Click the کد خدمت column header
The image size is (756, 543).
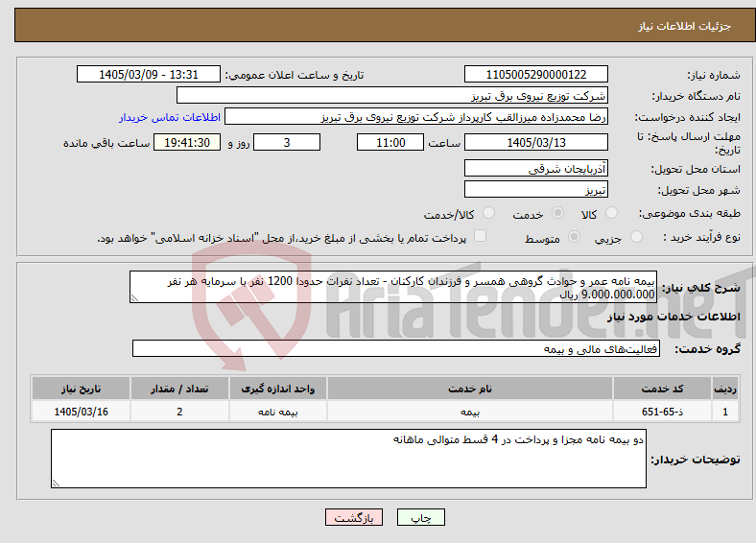pos(663,389)
